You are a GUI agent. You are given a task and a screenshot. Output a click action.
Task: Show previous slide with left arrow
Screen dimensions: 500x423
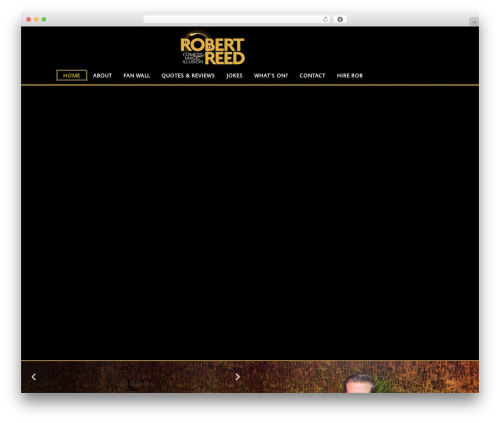tap(34, 377)
